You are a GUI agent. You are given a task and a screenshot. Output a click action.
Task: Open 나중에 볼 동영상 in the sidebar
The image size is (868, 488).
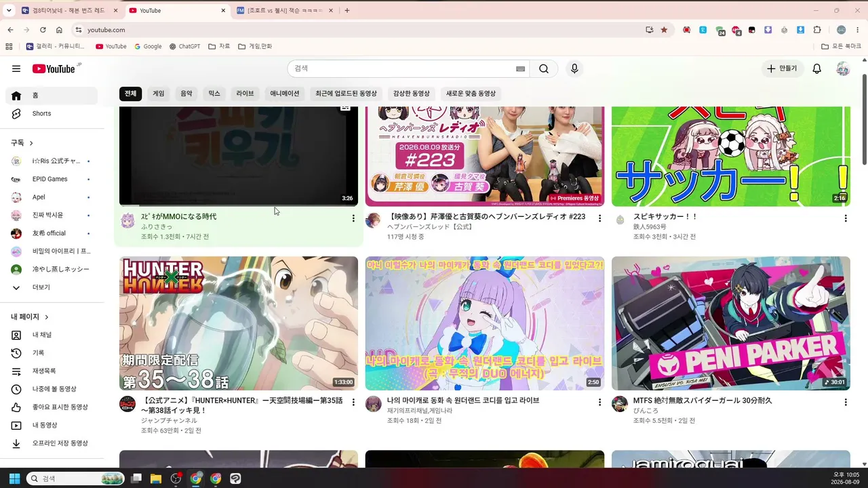pyautogui.click(x=52, y=389)
